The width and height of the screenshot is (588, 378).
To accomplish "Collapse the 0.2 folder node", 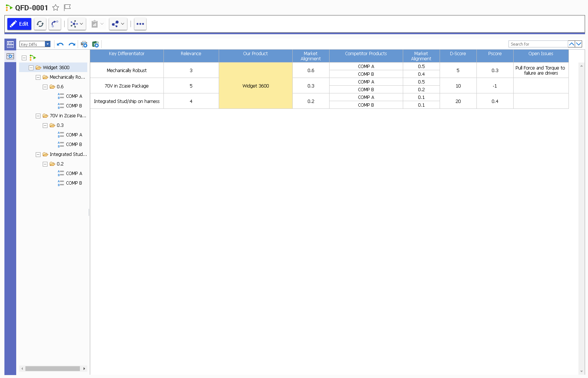I will (x=45, y=164).
